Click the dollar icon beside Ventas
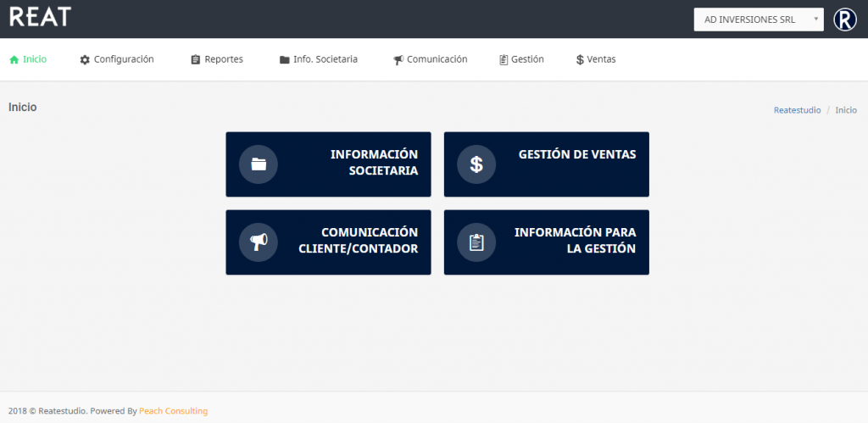The width and height of the screenshot is (868, 423). tap(580, 60)
